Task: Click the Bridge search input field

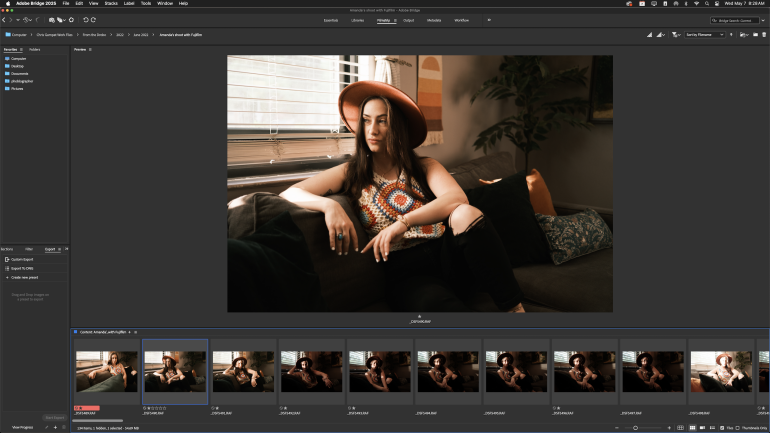Action: pyautogui.click(x=735, y=20)
